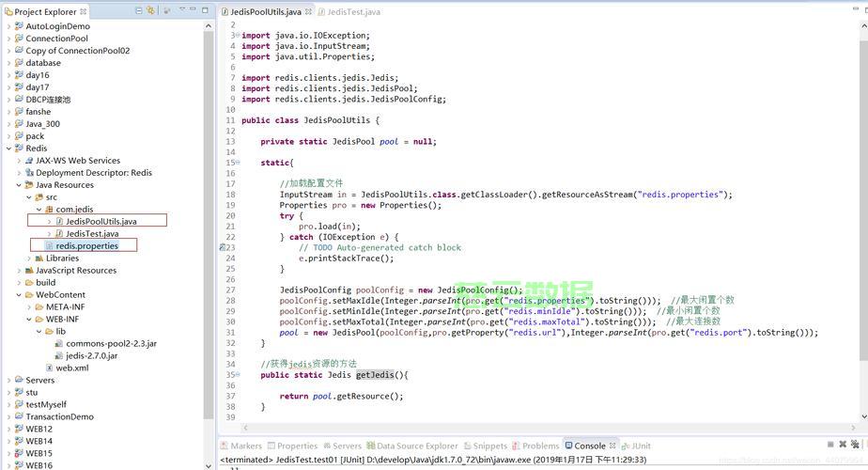Click the Libraries node icon

tap(39, 258)
